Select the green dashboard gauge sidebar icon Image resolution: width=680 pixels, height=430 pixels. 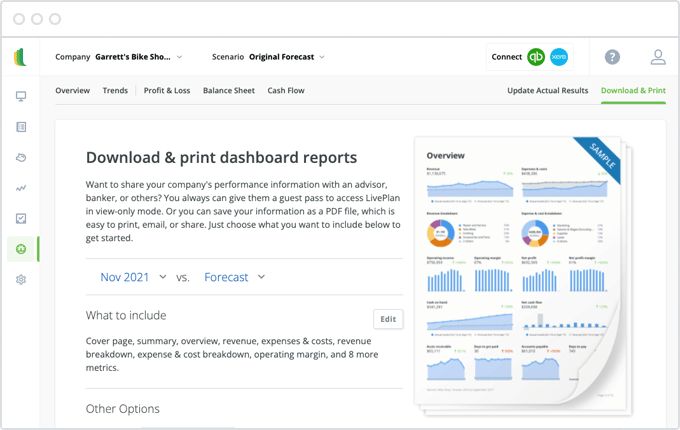tap(21, 249)
